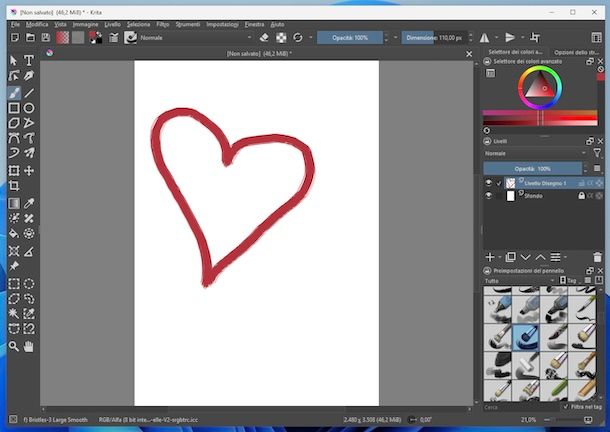Click the add new layer plus button
Screen dimensions: 610x432
click(x=490, y=257)
